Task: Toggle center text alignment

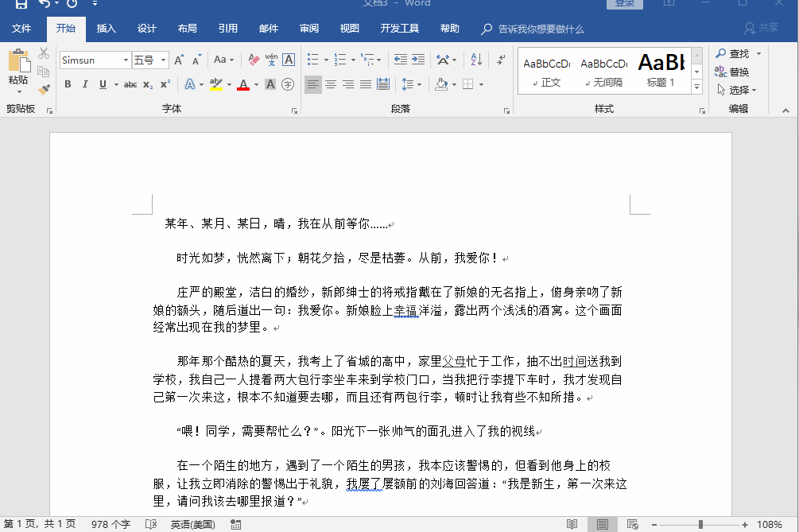Action: (331, 84)
